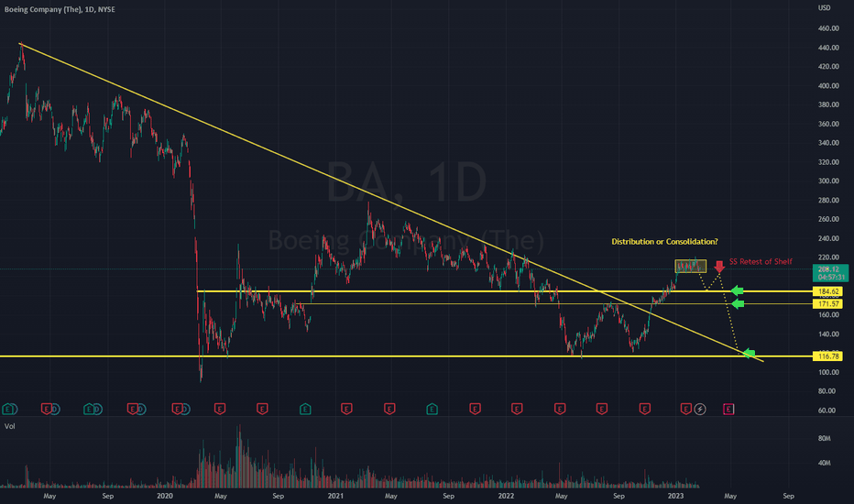Click the 171.57 price level label
Viewport: 854px width, 504px height.
point(827,304)
